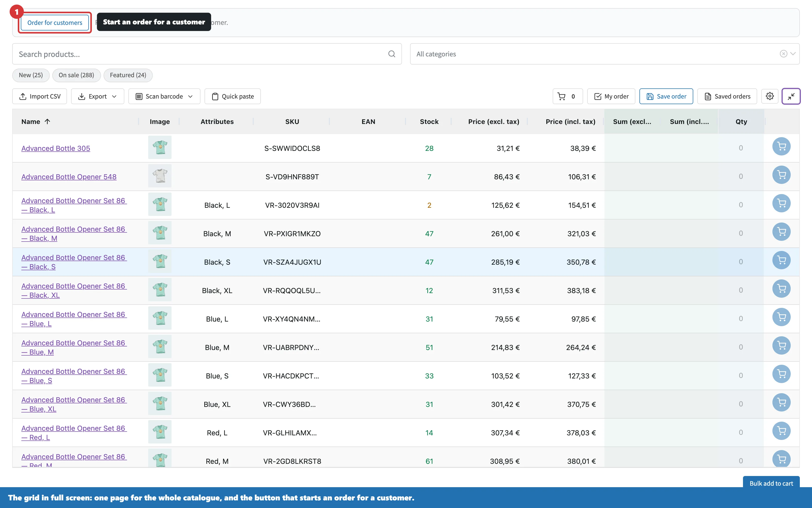Open the Advanced Bottle 305 link
812x508 pixels.
56,148
